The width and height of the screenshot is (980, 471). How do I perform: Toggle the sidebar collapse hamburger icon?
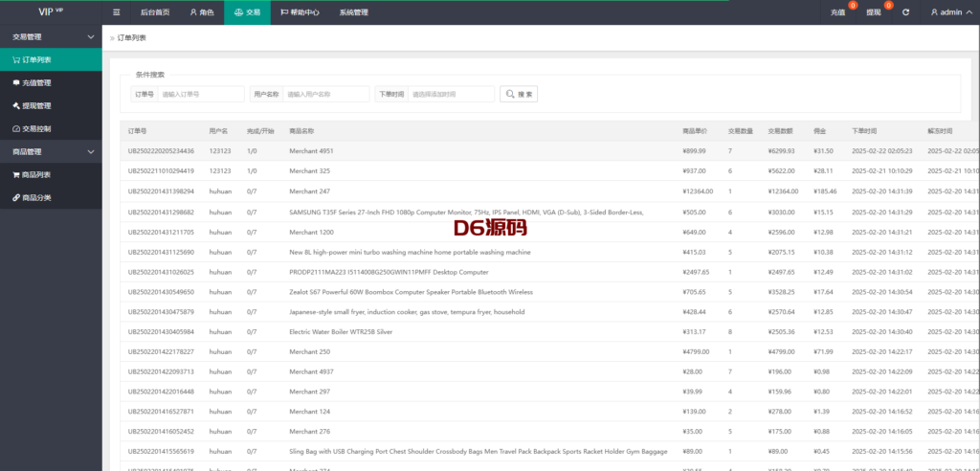click(116, 11)
